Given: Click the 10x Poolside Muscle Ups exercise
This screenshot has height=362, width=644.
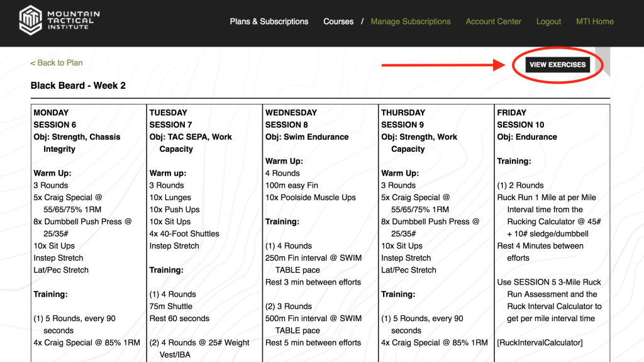Looking at the screenshot, I should [310, 197].
